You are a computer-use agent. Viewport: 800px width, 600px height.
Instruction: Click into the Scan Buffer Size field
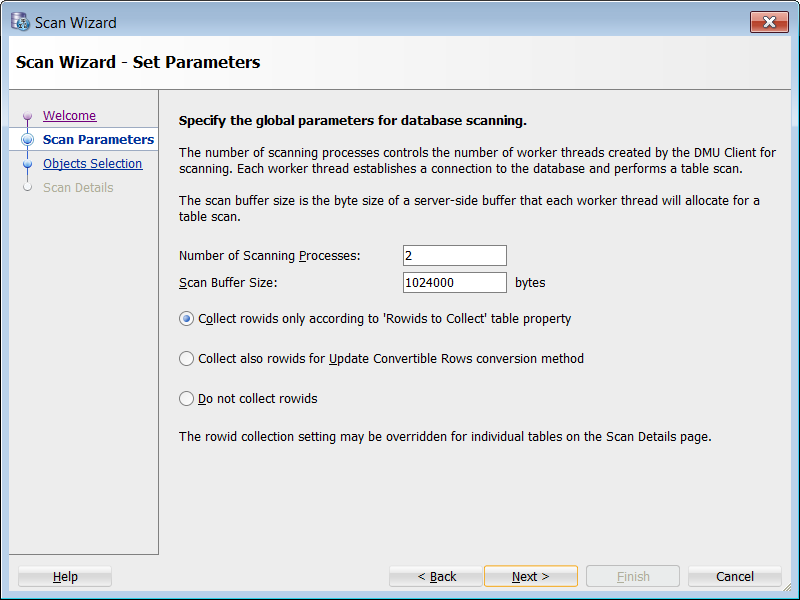455,283
